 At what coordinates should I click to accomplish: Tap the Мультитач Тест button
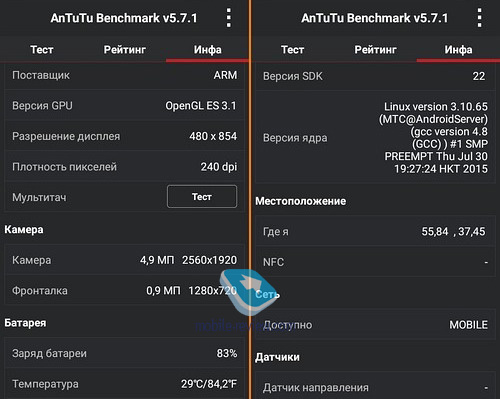(202, 197)
